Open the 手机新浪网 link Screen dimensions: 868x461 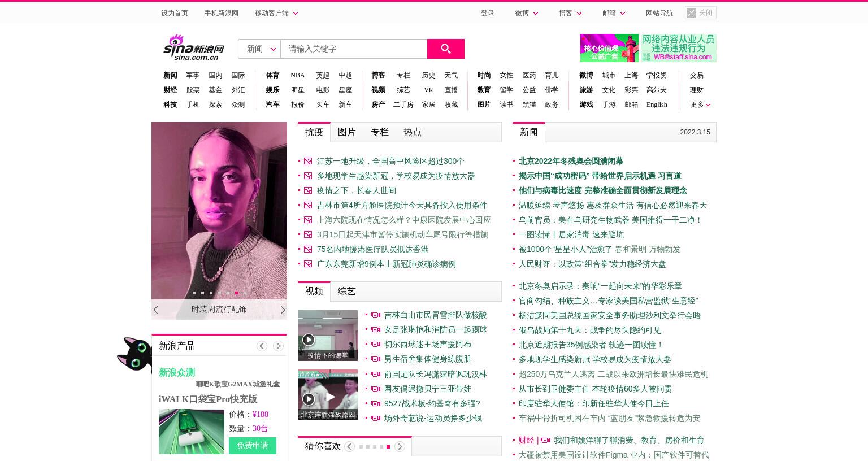point(222,13)
